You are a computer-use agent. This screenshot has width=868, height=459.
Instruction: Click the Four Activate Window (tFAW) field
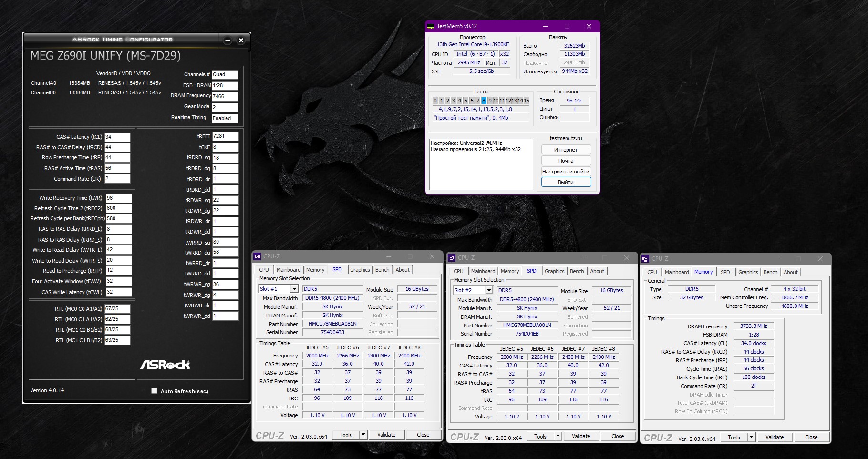pyautogui.click(x=118, y=281)
